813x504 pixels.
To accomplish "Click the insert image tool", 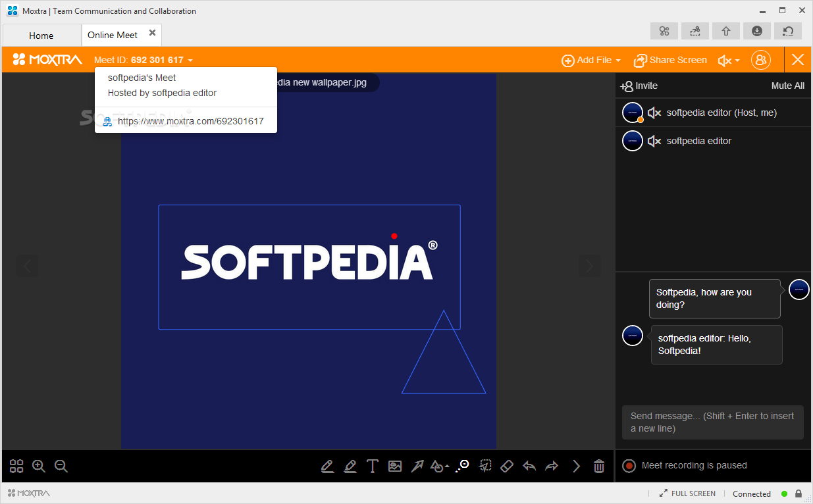I will [394, 466].
